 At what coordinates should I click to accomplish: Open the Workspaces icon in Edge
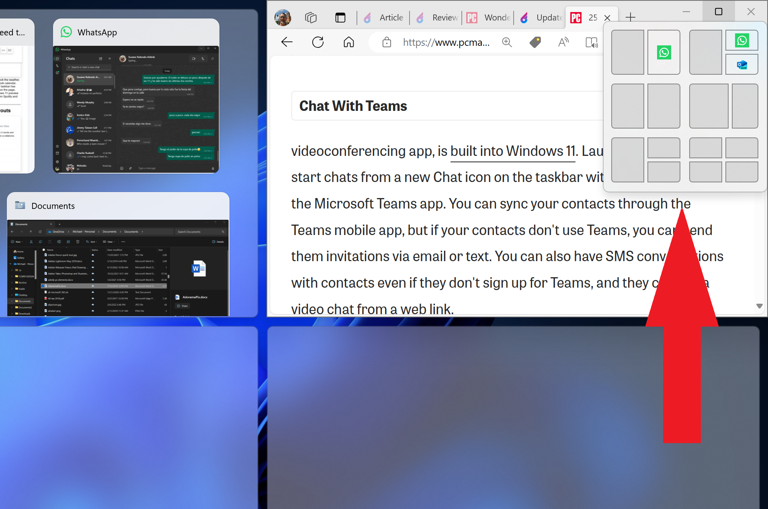click(x=311, y=17)
